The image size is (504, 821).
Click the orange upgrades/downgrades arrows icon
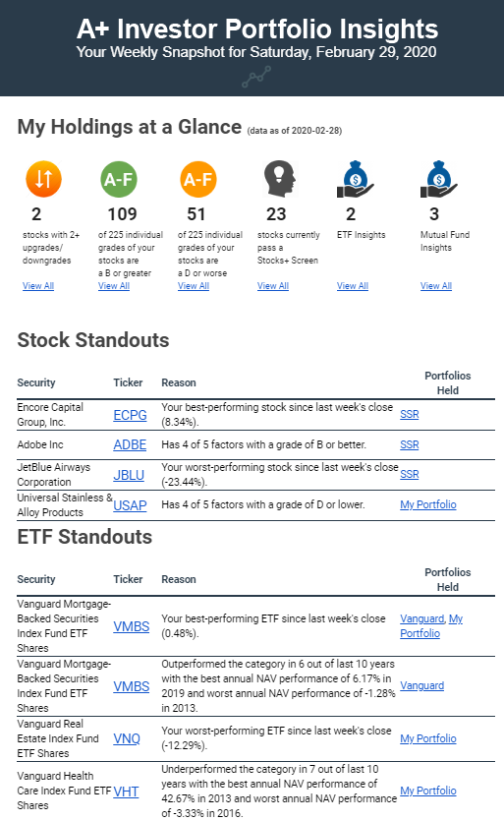tap(44, 179)
